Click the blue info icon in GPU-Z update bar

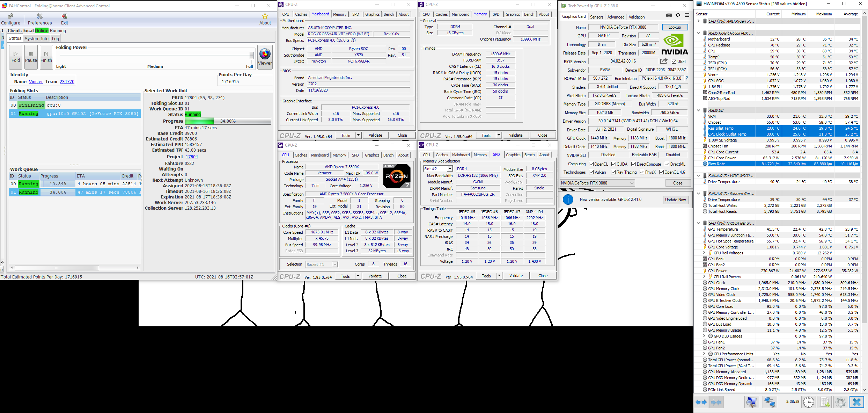coord(568,200)
